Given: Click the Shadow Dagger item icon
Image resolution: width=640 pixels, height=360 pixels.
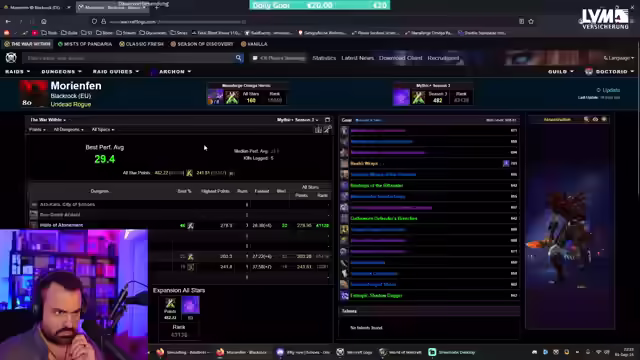Looking at the screenshot, I should point(344,295).
